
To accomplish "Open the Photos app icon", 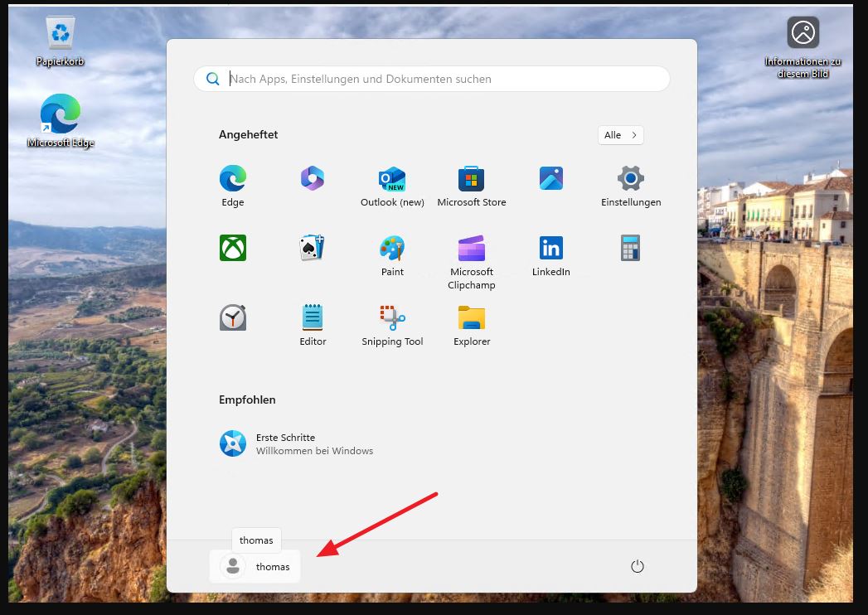I will [550, 179].
